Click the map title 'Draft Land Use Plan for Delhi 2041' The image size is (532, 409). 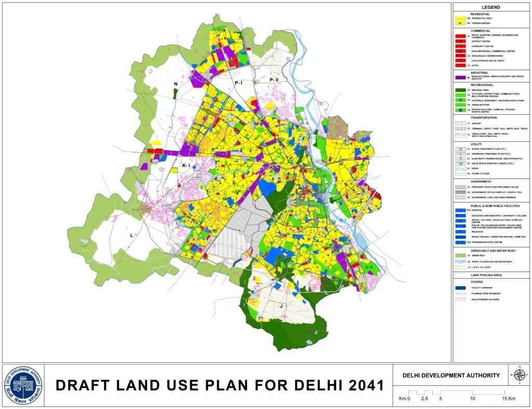220,386
